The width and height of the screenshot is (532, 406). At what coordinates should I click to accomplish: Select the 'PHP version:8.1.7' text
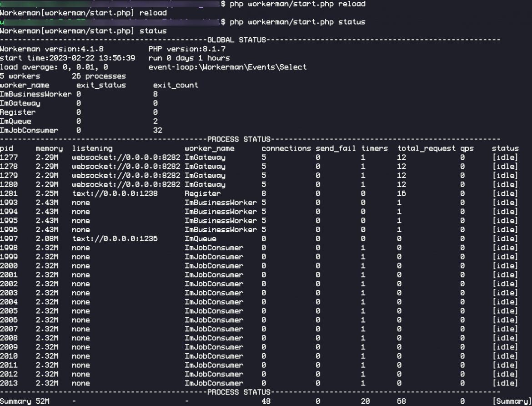187,49
